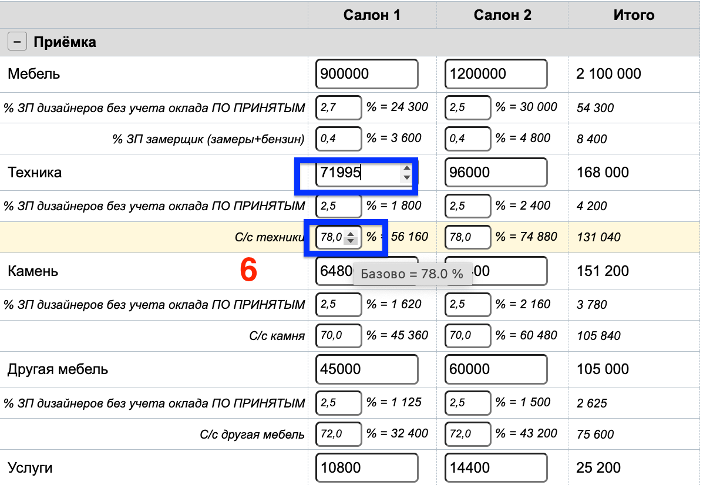
Task: Edit С/с техники percent for Салон 2
Action: click(x=468, y=237)
